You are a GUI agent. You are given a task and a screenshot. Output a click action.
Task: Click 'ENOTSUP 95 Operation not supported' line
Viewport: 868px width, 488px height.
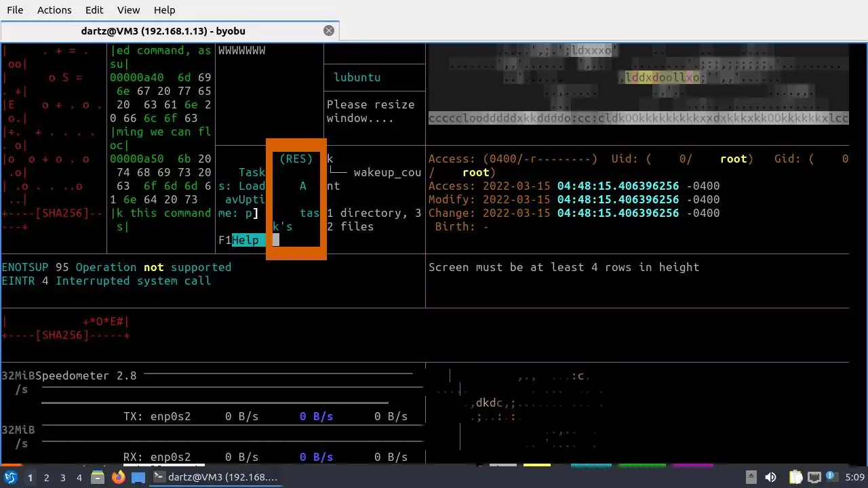click(x=117, y=267)
